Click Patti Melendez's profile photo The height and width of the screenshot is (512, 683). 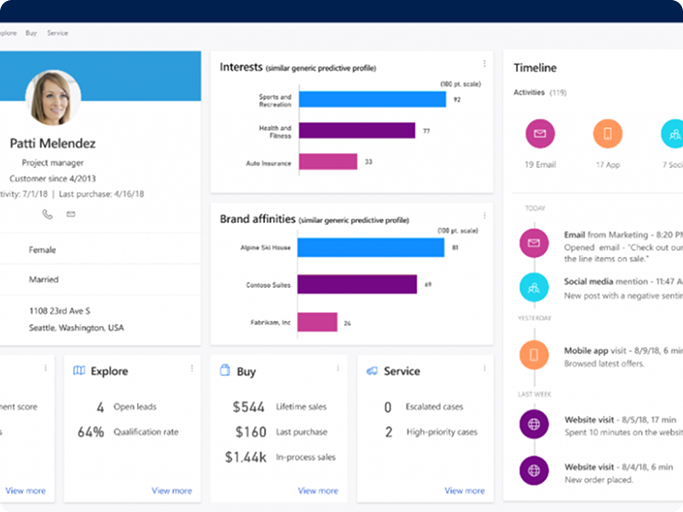coord(54,97)
